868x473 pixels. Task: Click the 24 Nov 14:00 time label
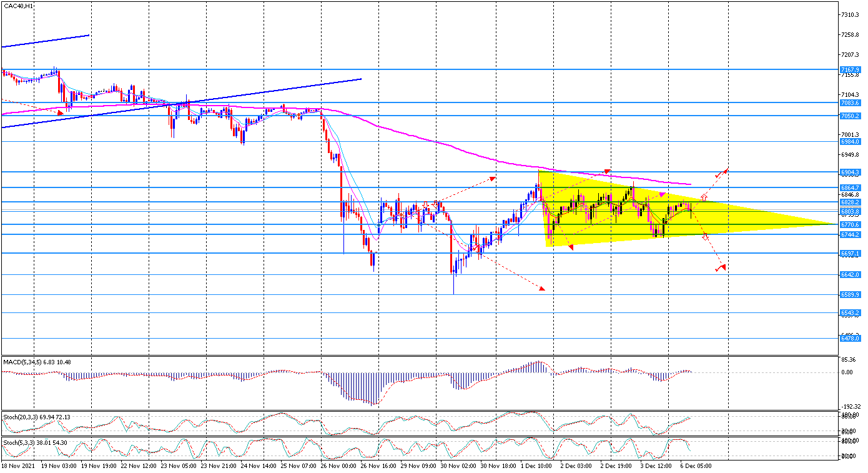point(259,466)
